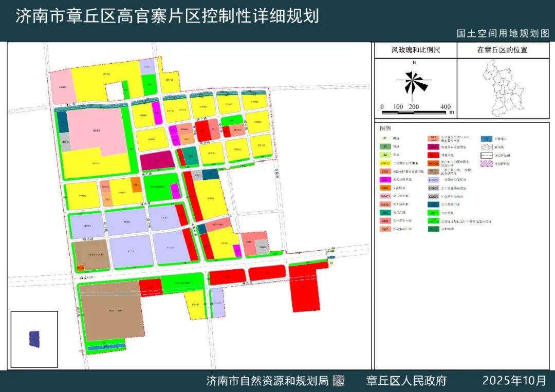Click the lavender 110101 legend swatch
This screenshot has width=555, height=392.
click(x=433, y=180)
